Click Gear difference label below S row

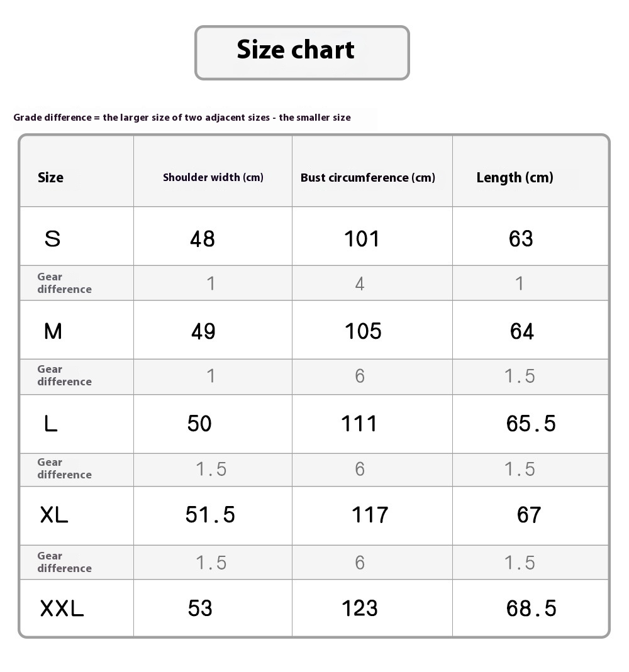(x=64, y=283)
